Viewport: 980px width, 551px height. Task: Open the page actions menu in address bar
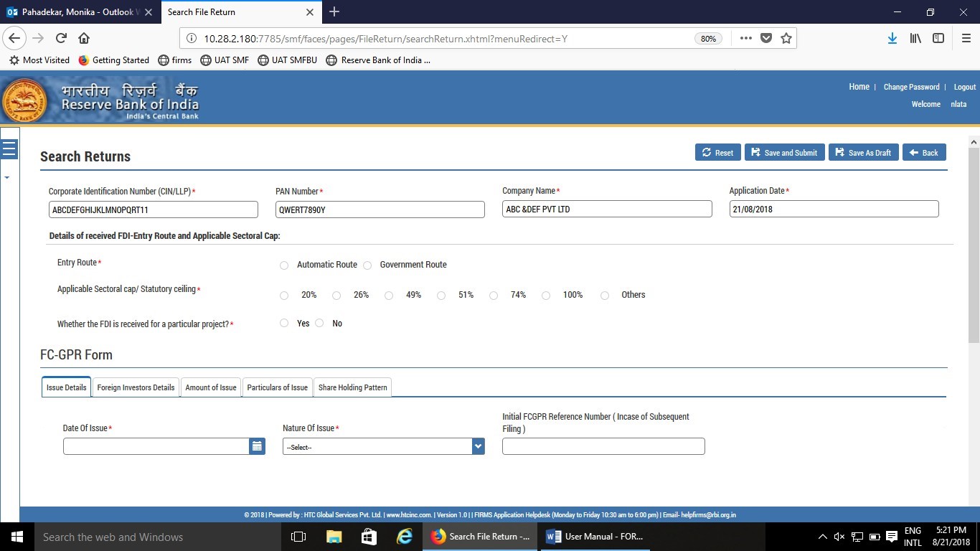[x=745, y=38]
